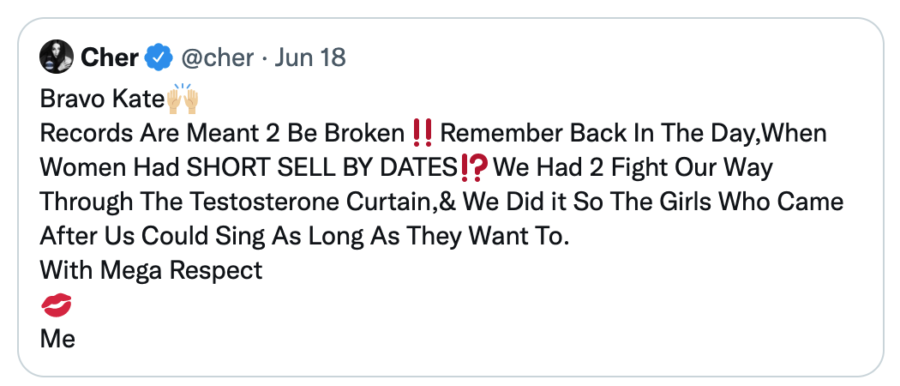Click the 'Bravo Kate' text
Viewport: 900px width, 386px height.
tap(103, 99)
